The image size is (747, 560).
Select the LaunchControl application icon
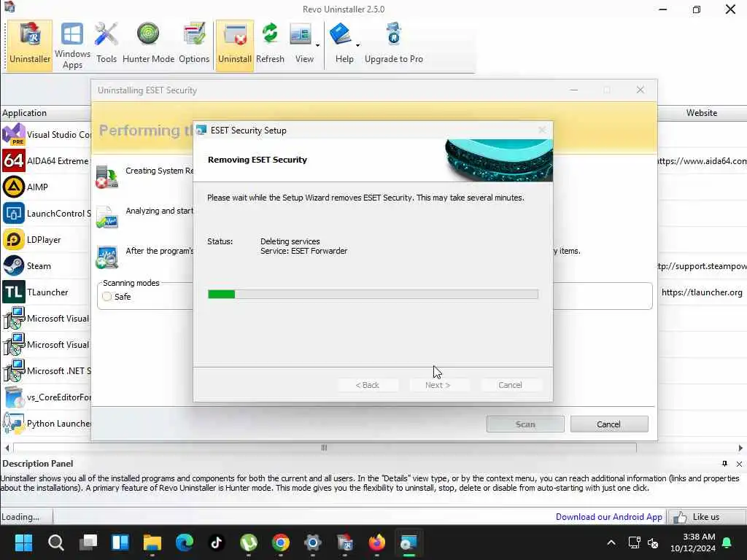14,214
